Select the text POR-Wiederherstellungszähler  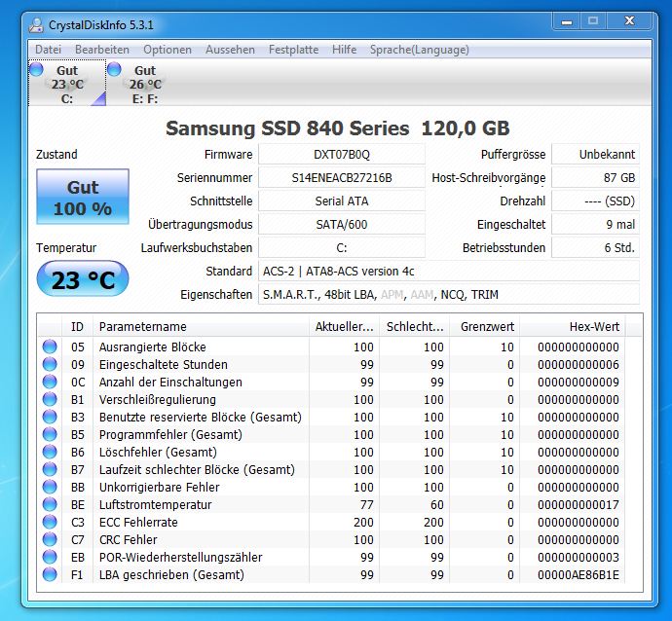180,558
